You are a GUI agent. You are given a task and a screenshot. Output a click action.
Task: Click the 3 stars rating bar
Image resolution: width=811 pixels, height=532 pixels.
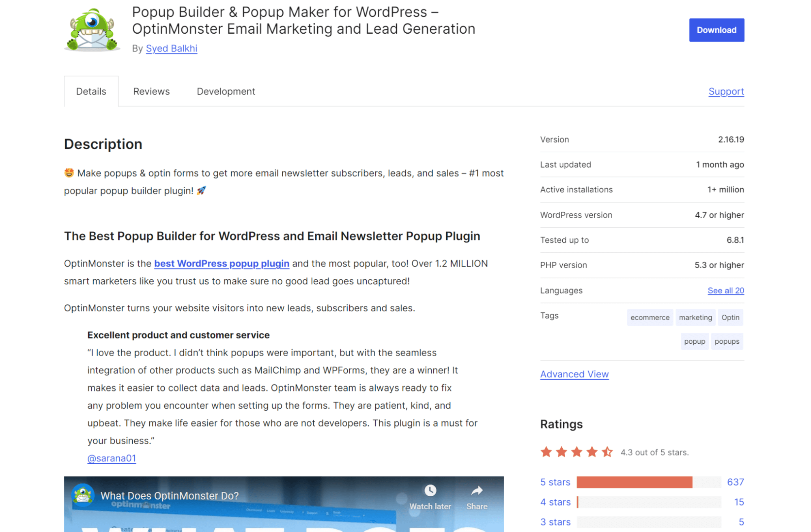[x=649, y=522]
